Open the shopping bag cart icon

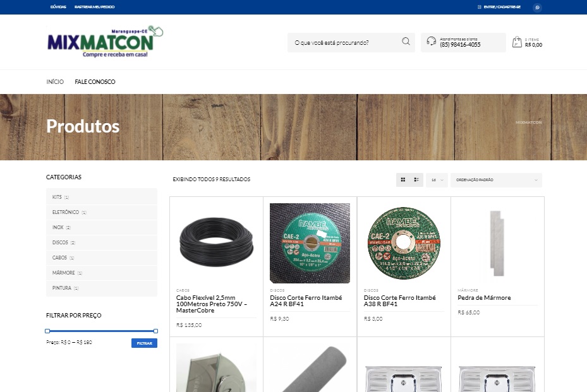[x=517, y=42]
